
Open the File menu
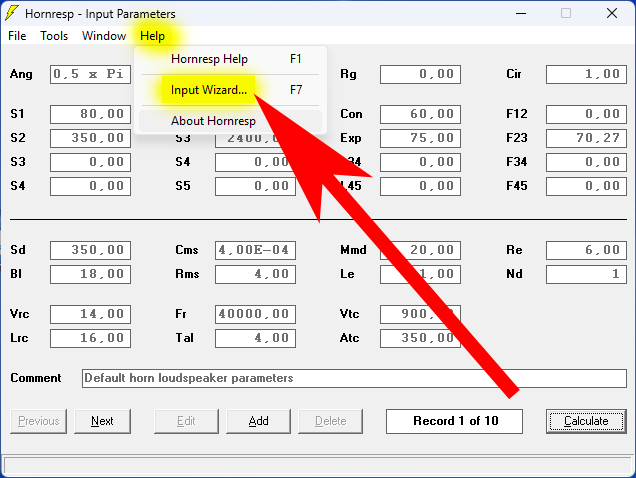(17, 36)
